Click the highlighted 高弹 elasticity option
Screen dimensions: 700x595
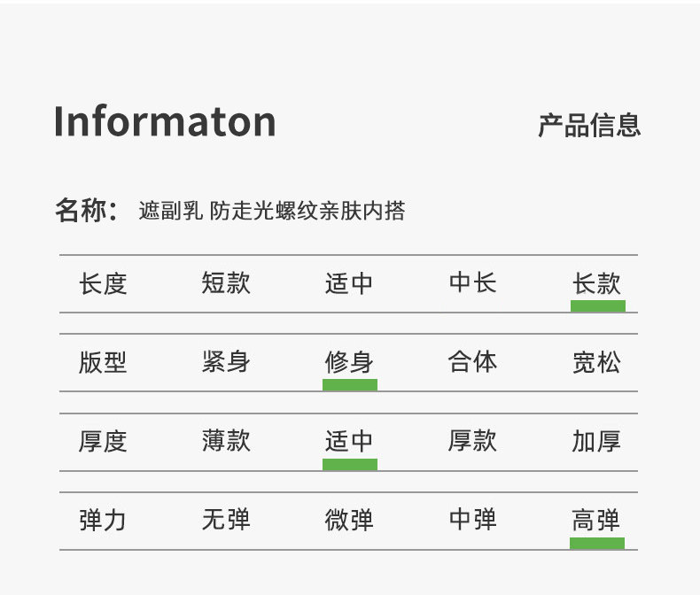pyautogui.click(x=596, y=520)
